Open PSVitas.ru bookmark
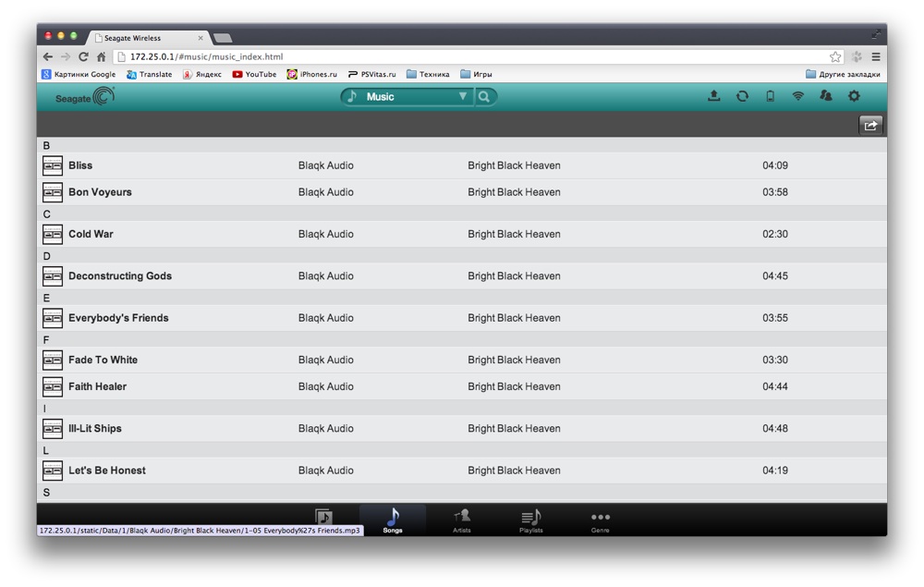The image size is (924, 587). (371, 74)
